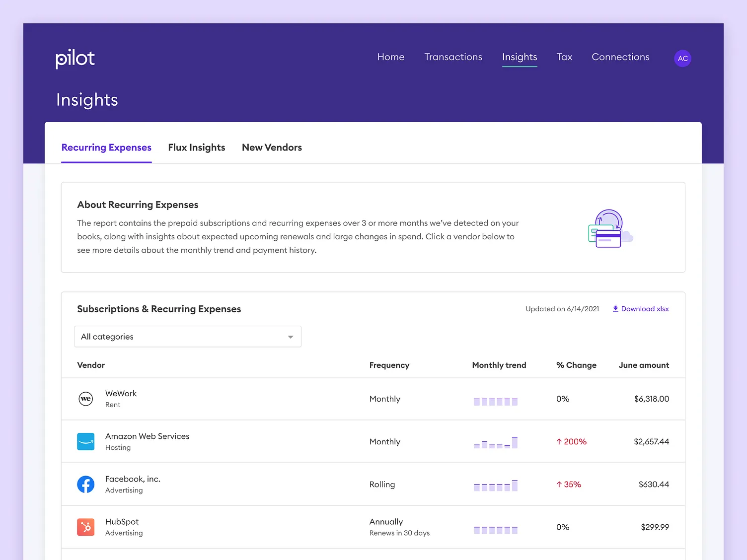Click the Amazon Web Services logo icon
Viewport: 747px width, 560px height.
click(x=86, y=441)
